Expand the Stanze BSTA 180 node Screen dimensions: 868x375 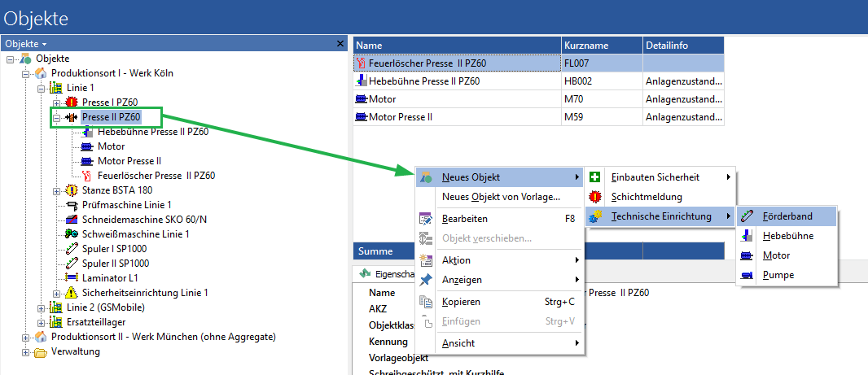coord(56,191)
